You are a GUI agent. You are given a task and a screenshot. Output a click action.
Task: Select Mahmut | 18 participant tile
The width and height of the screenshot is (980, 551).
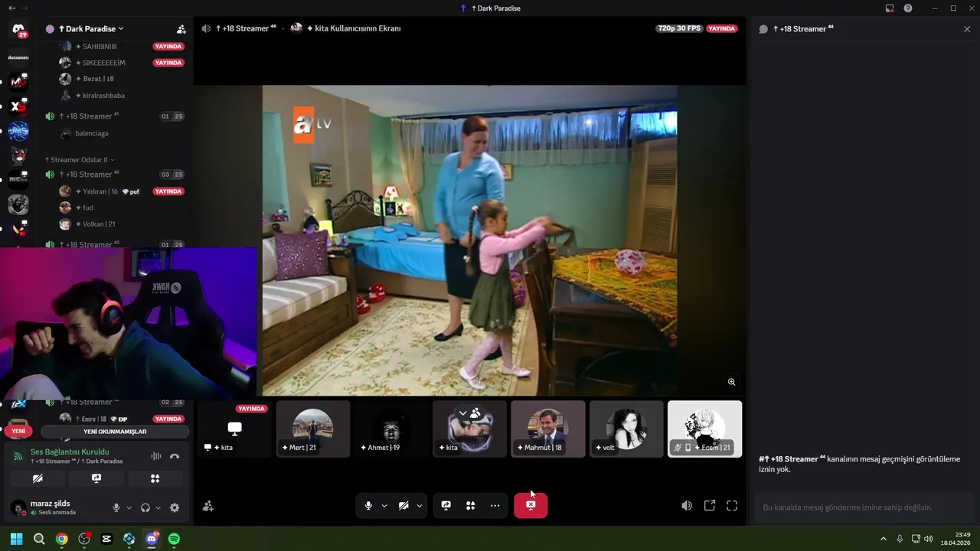pyautogui.click(x=548, y=429)
